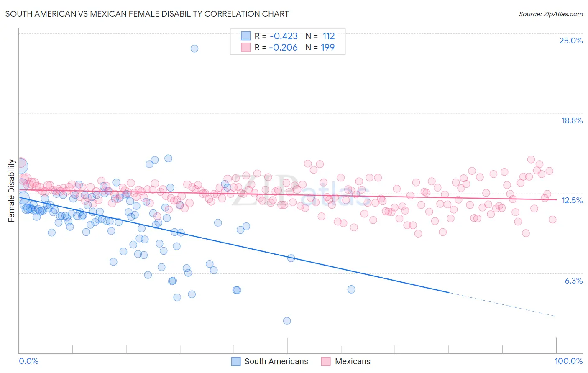Image resolution: width=588 pixels, height=373 pixels.
Task: Click the 100.0% x-axis label
Action: click(569, 361)
